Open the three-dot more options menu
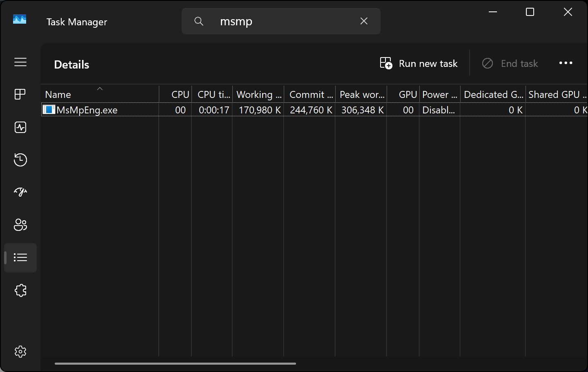588x372 pixels. (566, 63)
